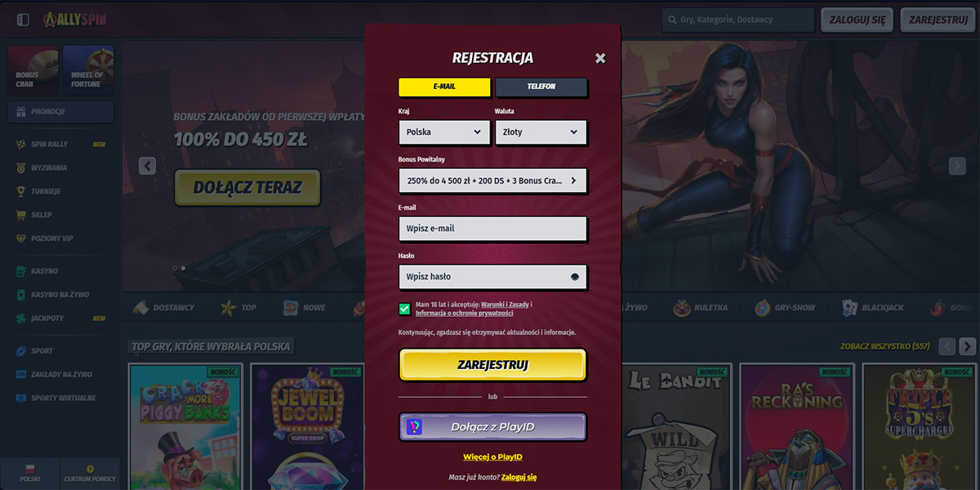Image resolution: width=980 pixels, height=490 pixels.
Task: Open the Kraj dropdown set to Polska
Action: tap(444, 132)
